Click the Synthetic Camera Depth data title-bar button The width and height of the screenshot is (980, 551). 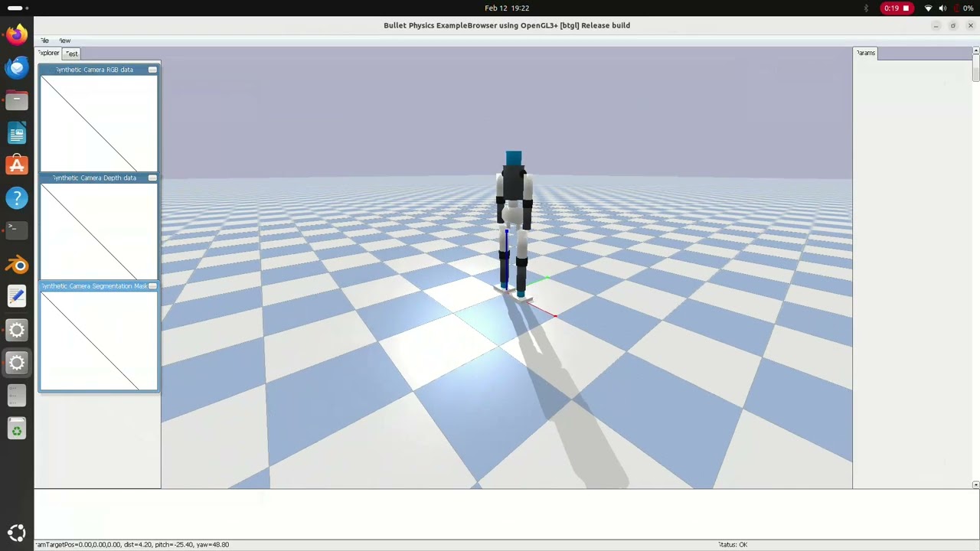pyautogui.click(x=152, y=178)
